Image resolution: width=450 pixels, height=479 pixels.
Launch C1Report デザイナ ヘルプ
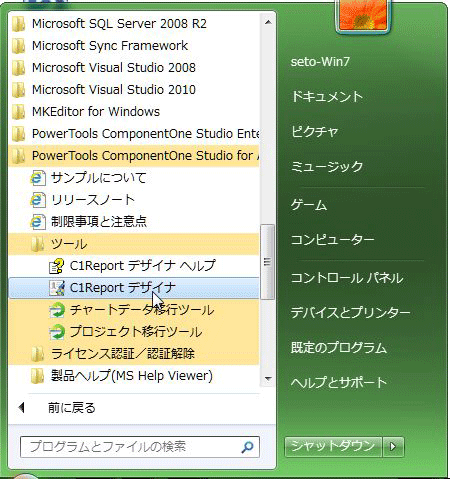(x=134, y=266)
